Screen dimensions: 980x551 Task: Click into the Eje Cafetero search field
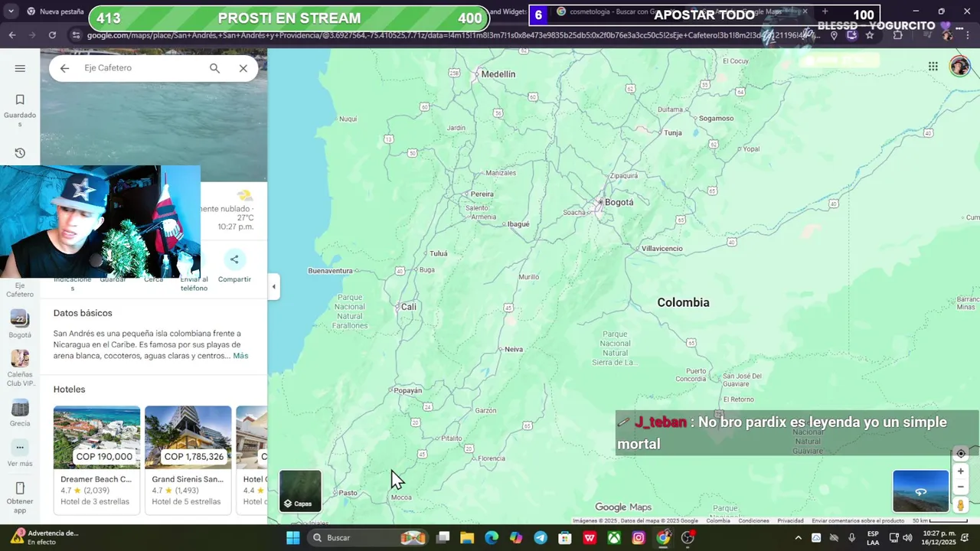(142, 68)
